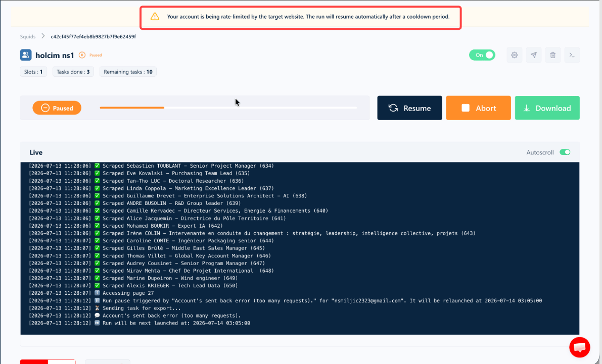This screenshot has height=364, width=602.
Task: Click the nsmiljic2323@gmail.com email in the log
Action: (x=368, y=301)
